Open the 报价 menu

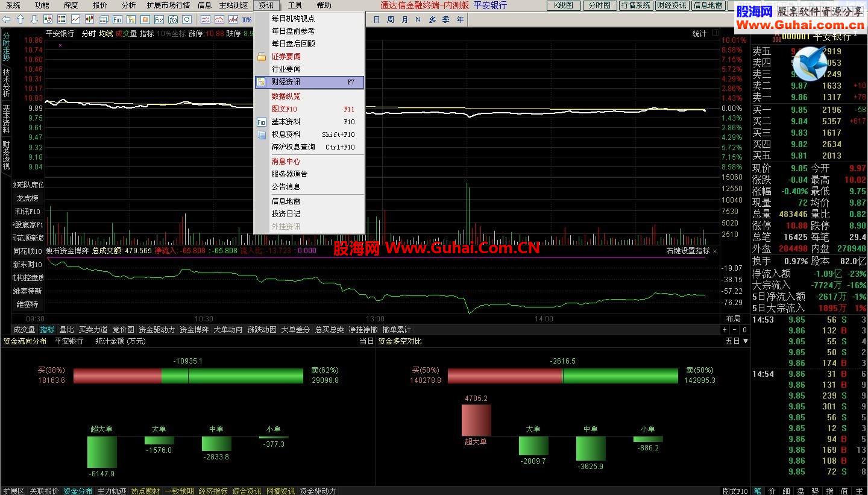[99, 5]
